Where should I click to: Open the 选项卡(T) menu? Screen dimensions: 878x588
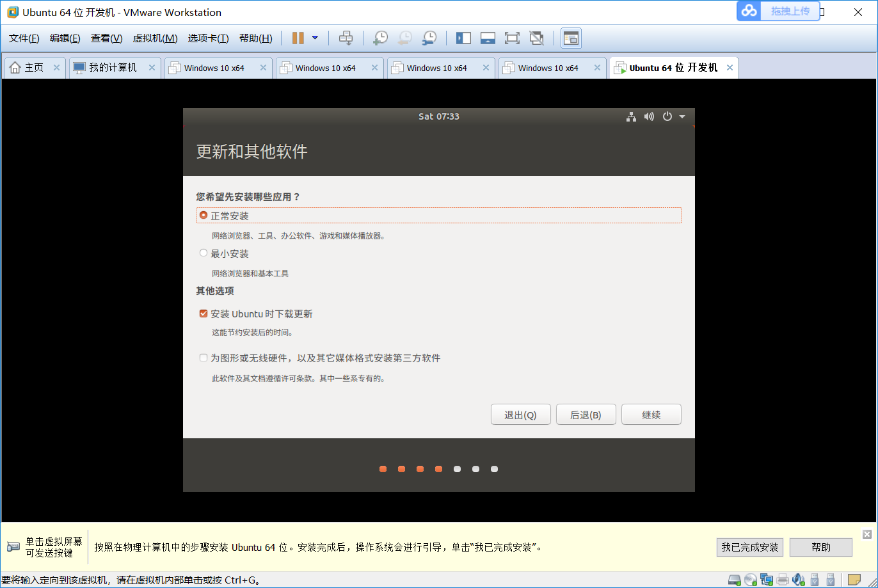point(208,38)
